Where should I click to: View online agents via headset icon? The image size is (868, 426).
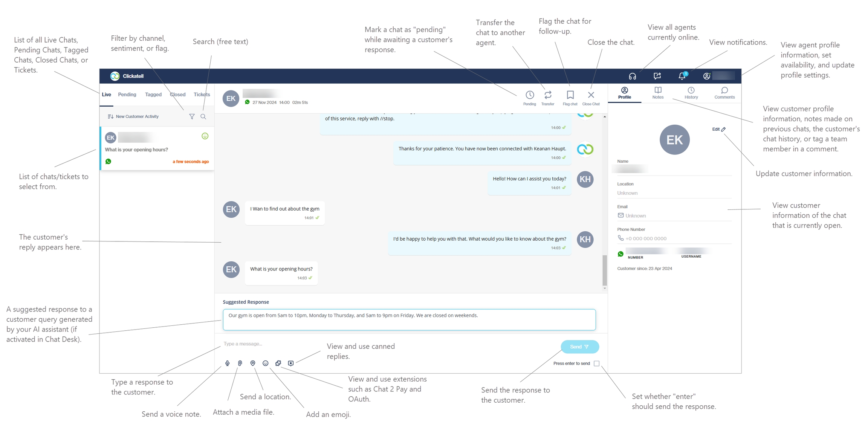pyautogui.click(x=633, y=76)
